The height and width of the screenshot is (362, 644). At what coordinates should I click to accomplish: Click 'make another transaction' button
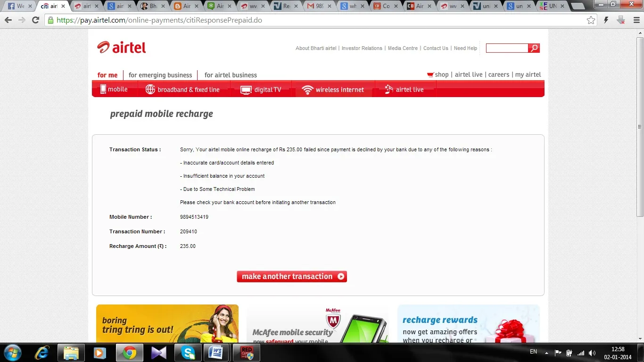pos(292,277)
